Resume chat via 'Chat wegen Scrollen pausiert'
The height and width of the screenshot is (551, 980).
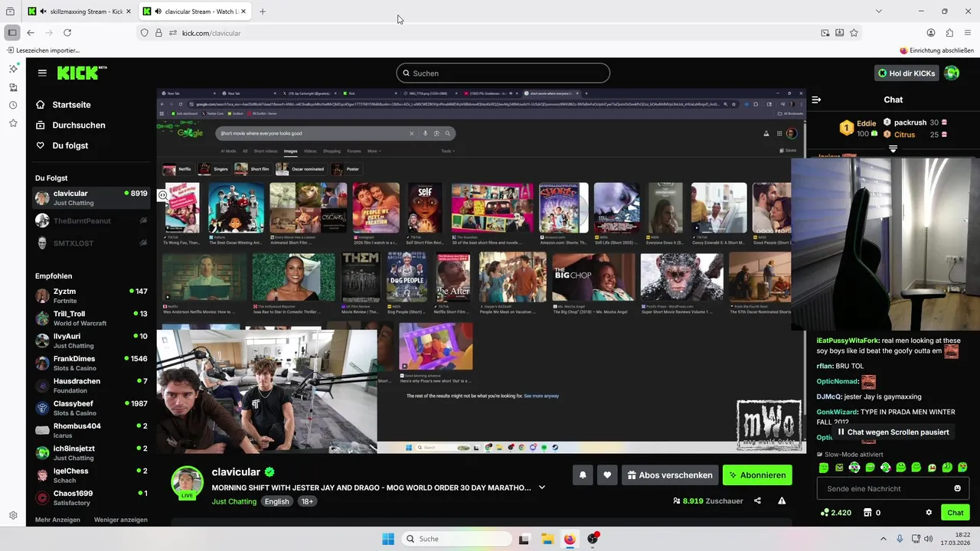point(893,432)
